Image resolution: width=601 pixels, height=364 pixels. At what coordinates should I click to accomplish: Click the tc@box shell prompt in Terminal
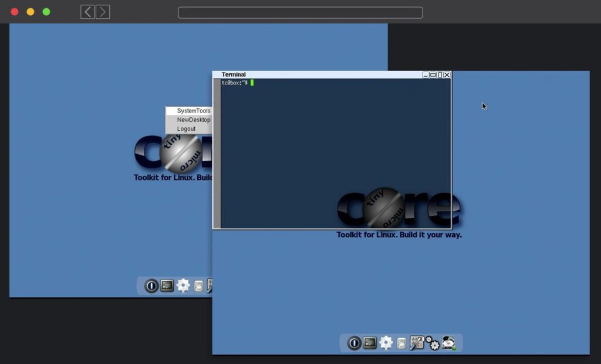(234, 83)
